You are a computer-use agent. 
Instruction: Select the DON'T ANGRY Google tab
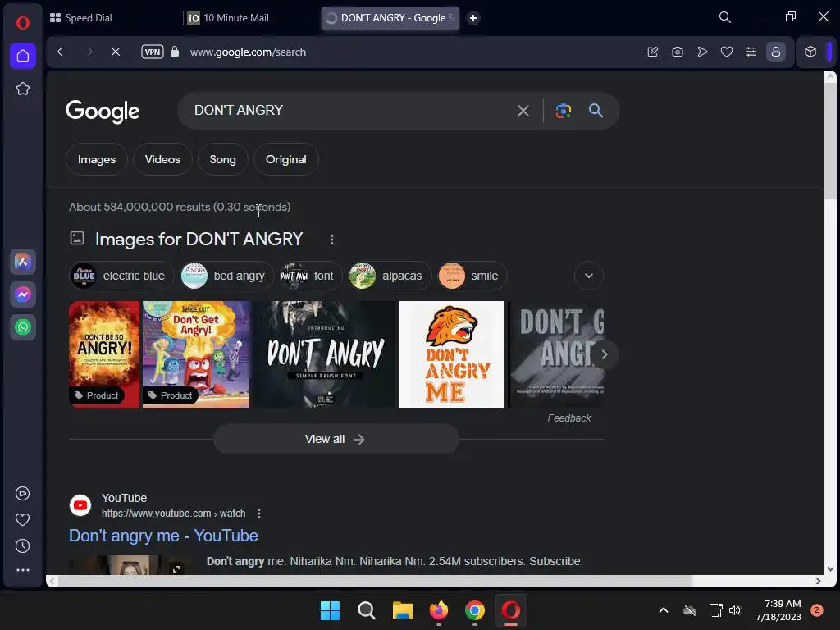pos(390,18)
